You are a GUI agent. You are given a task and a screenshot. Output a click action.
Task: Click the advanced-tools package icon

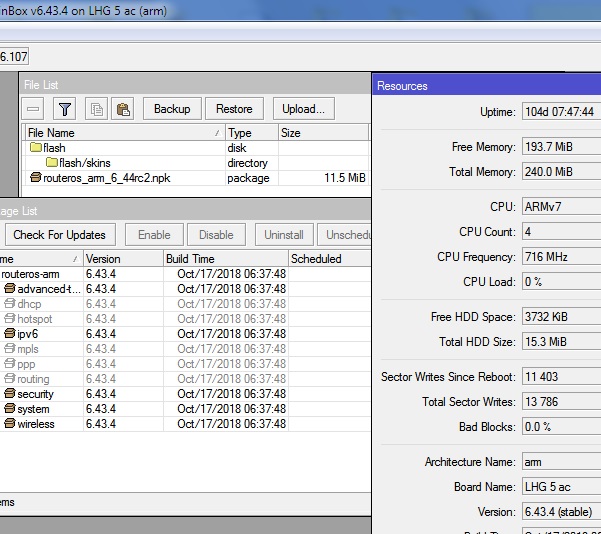tap(10, 288)
